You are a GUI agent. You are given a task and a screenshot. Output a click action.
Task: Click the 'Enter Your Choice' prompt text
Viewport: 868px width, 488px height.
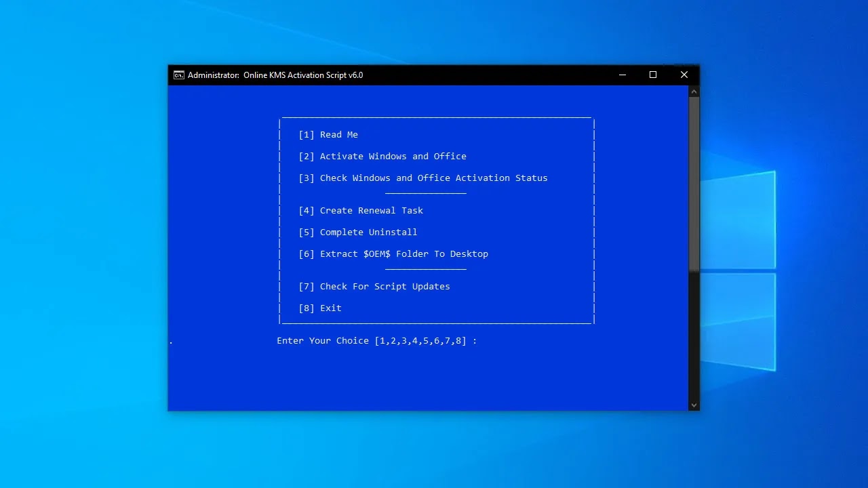tap(377, 341)
